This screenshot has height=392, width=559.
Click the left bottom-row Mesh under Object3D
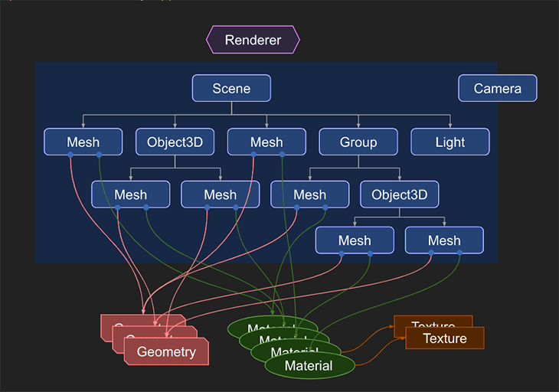355,240
